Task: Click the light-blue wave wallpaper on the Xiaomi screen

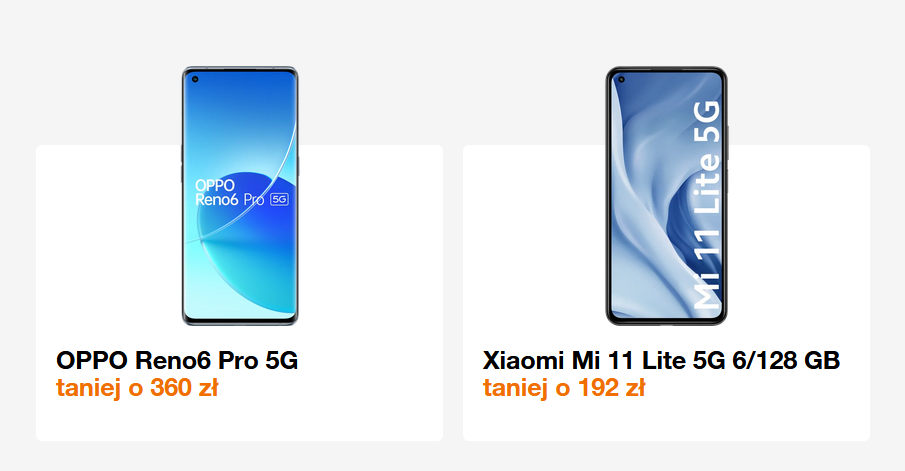Action: [x=646, y=190]
